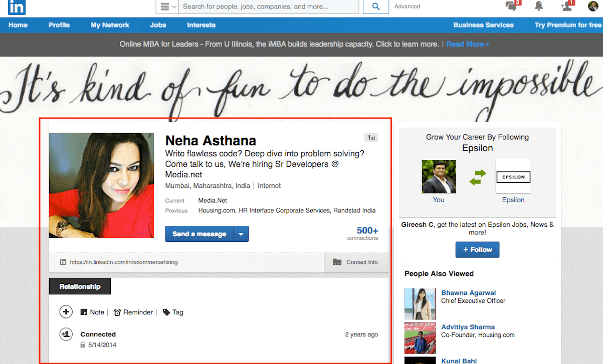The height and width of the screenshot is (364, 603).
Task: Open Advanced search link
Action: (407, 7)
